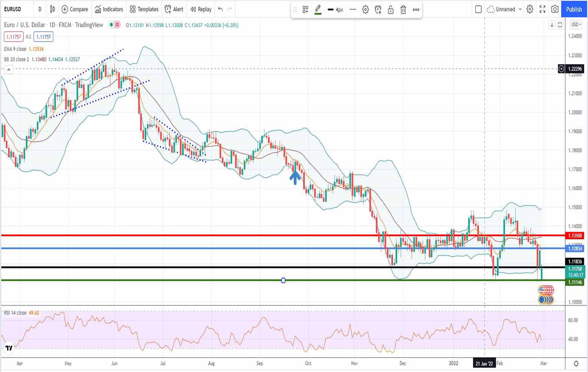
Task: Open the candlestick chart style selector
Action: coord(53,9)
